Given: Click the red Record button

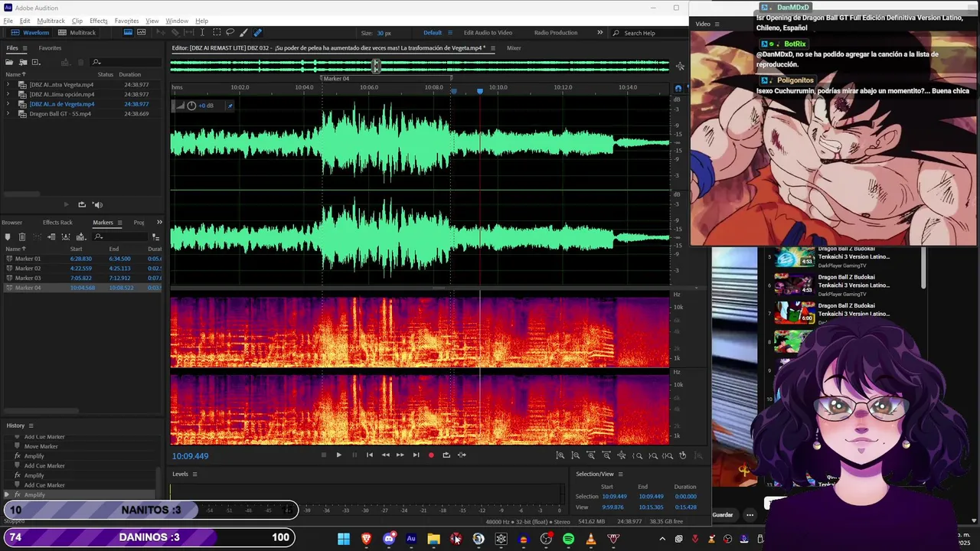Looking at the screenshot, I should pyautogui.click(x=431, y=455).
